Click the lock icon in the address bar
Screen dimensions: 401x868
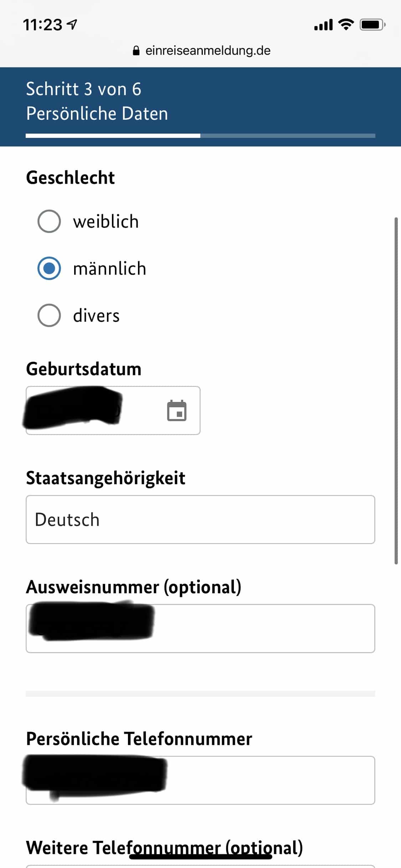point(137,50)
